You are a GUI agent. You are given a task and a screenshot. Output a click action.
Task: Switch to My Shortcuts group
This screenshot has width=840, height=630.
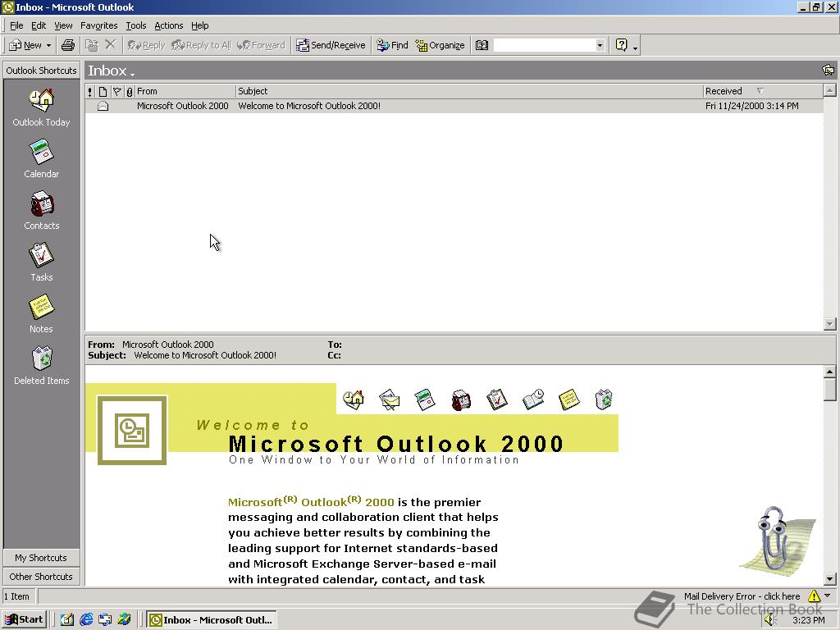[x=41, y=558]
